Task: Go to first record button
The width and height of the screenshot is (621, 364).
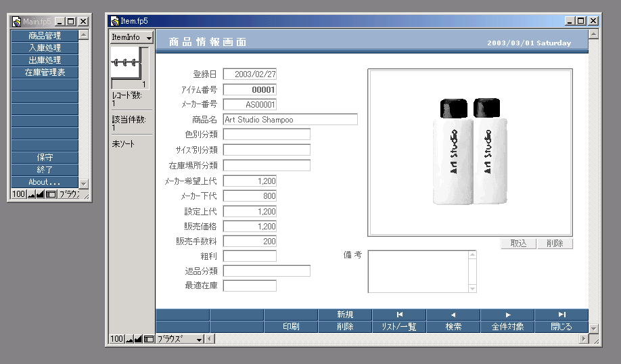Action: [x=399, y=315]
